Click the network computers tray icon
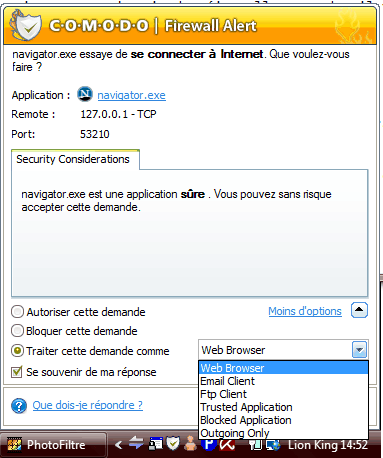Image resolution: width=383 pixels, height=458 pixels. pos(273,445)
